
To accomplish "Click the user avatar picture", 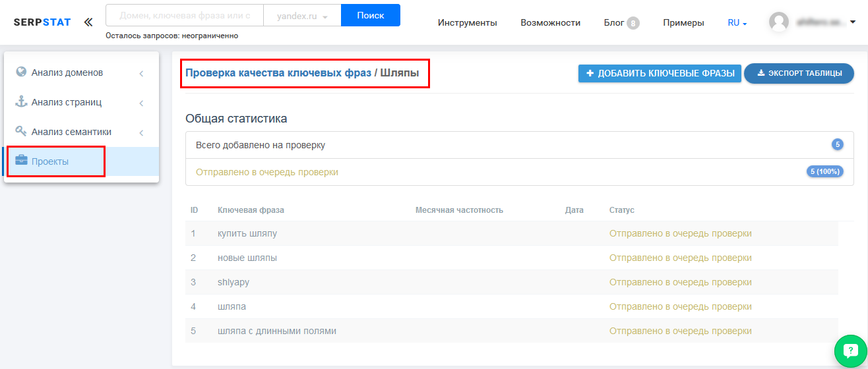I will coord(779,22).
